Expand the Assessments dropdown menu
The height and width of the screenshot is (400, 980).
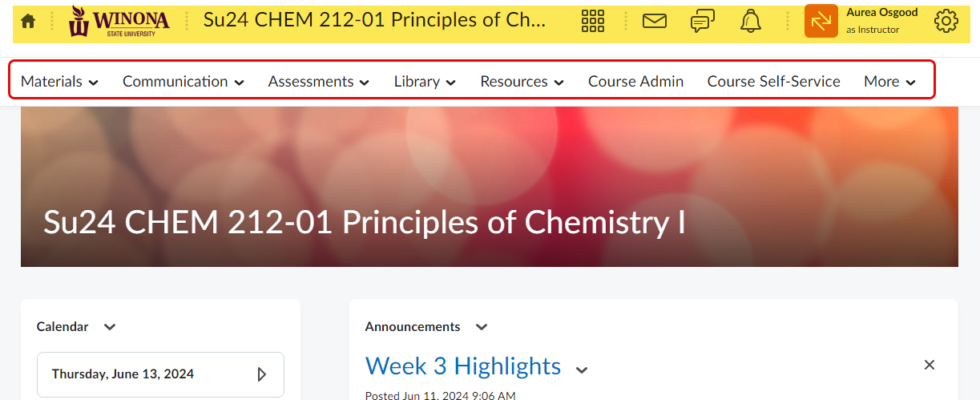(319, 82)
